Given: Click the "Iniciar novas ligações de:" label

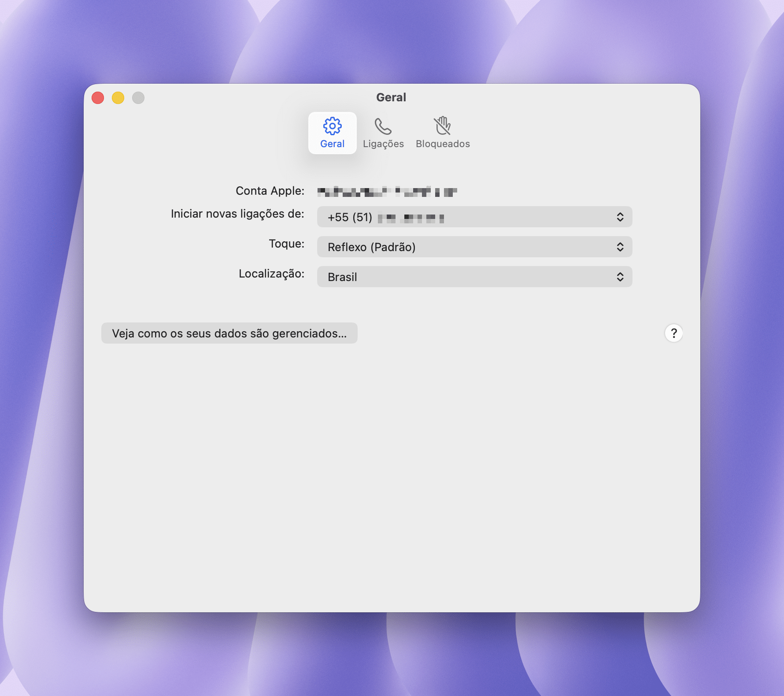Looking at the screenshot, I should point(237,214).
